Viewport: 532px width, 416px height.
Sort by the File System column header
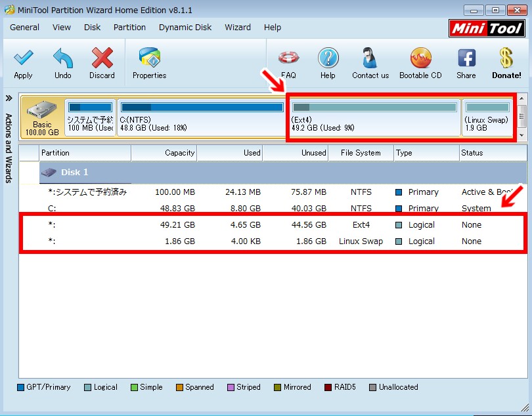coord(361,153)
